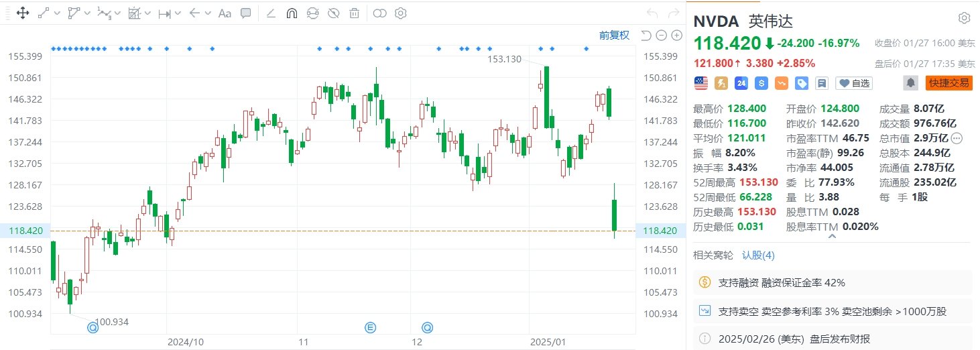
Task: Toggle the magnet snap tool
Action: [292, 13]
